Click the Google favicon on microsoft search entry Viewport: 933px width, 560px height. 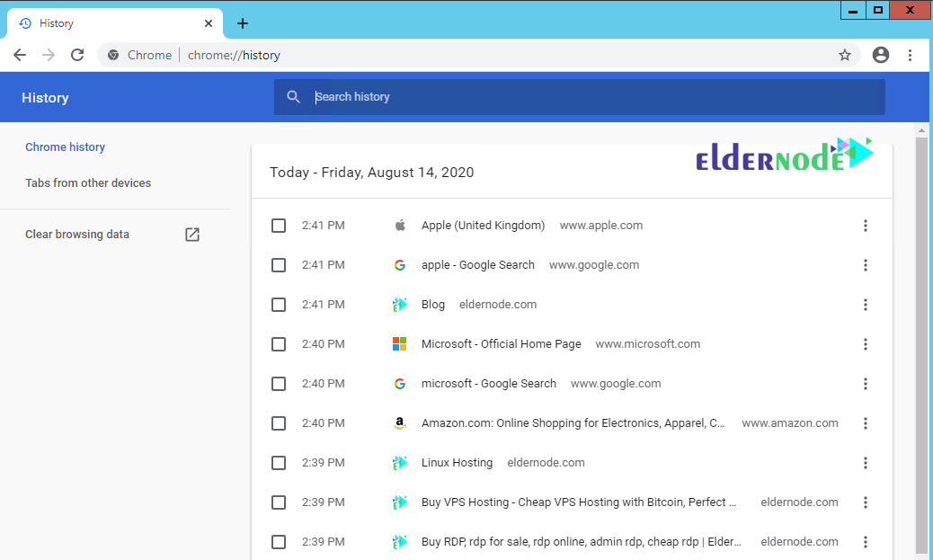click(400, 384)
